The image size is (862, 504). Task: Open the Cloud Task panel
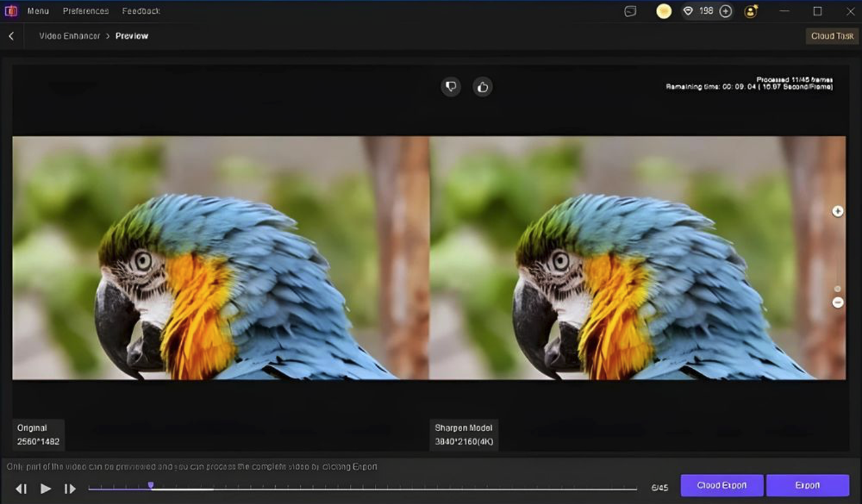[832, 36]
